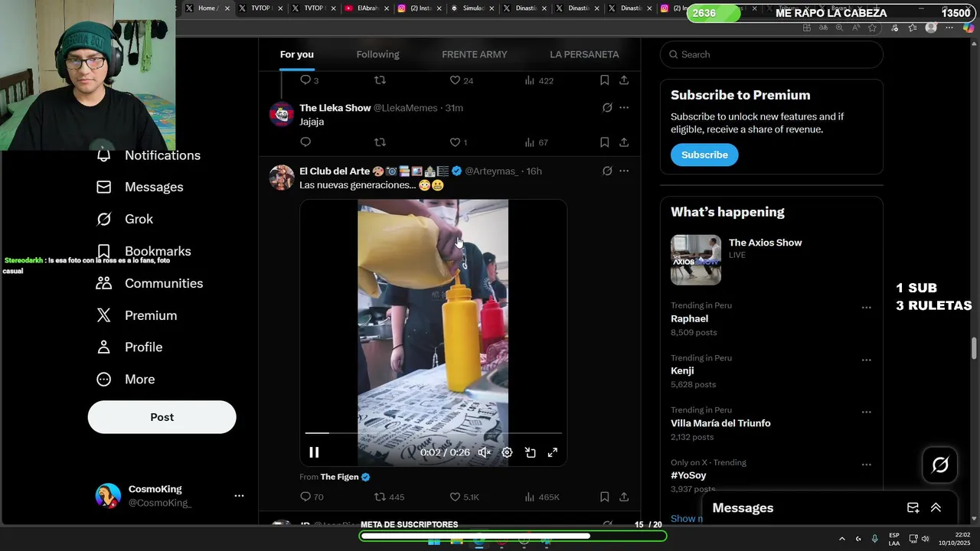This screenshot has height=551, width=980.
Task: Open Grok actions on The Lleka Show post
Action: click(x=607, y=108)
